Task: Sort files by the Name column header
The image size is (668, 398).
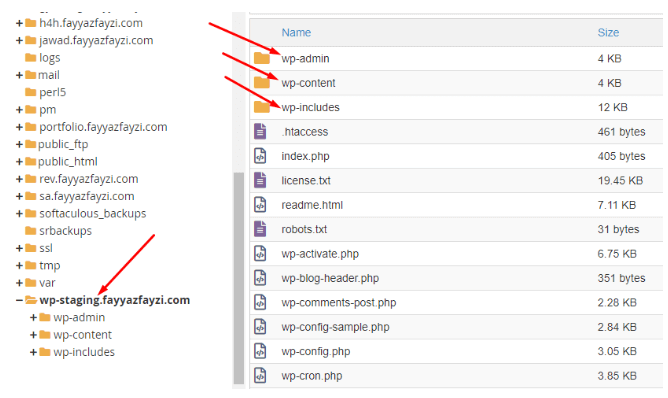Action: (296, 32)
